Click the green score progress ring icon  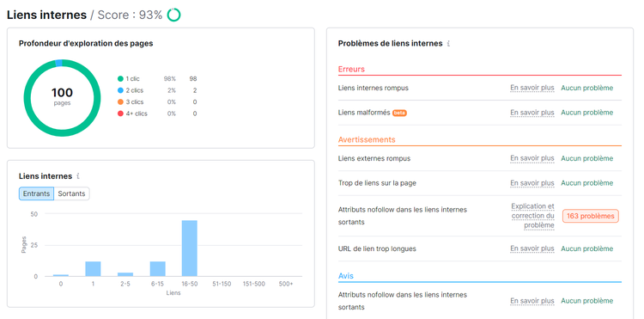173,15
